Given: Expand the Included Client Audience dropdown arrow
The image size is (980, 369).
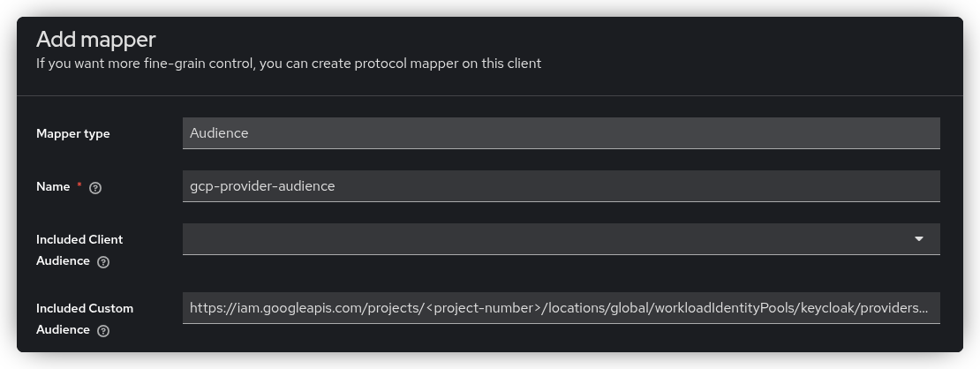Looking at the screenshot, I should tap(918, 239).
